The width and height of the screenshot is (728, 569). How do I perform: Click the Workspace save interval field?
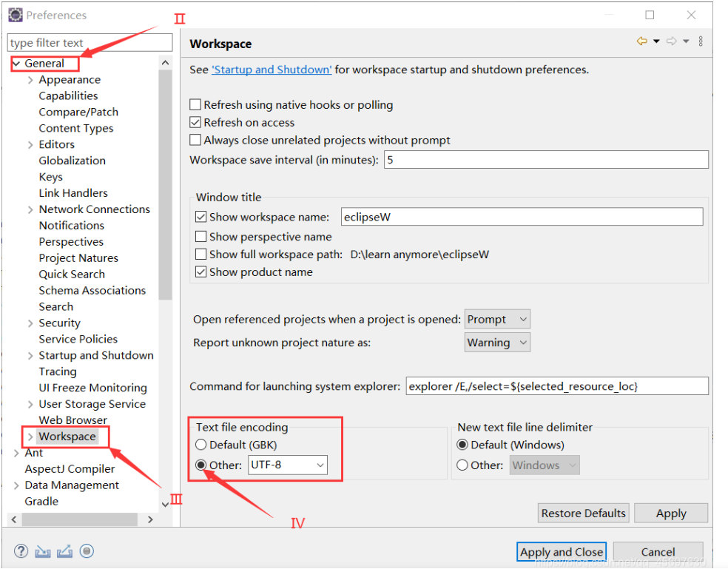(x=545, y=160)
